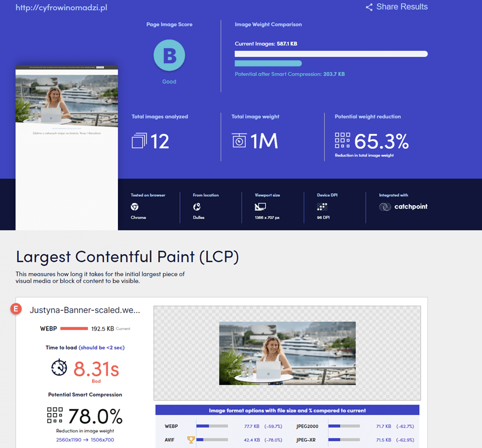Click the Chrome browser icon
482x448 pixels.
click(x=134, y=207)
